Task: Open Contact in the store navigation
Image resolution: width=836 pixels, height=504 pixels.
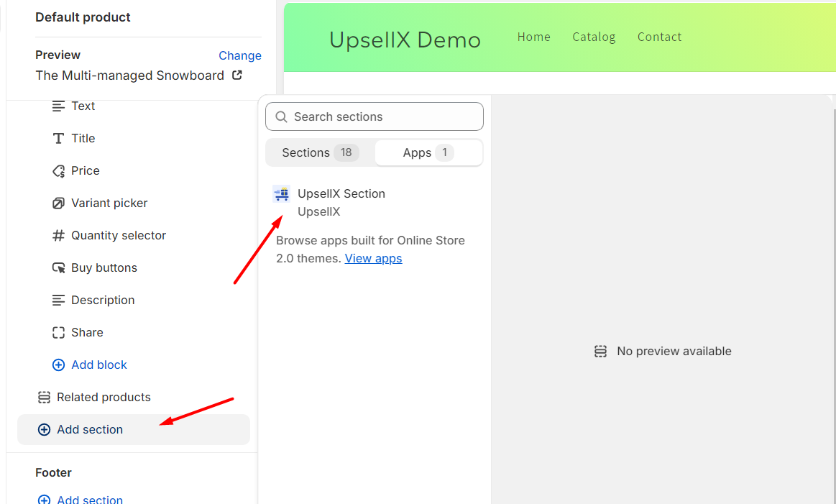Action: pos(659,37)
